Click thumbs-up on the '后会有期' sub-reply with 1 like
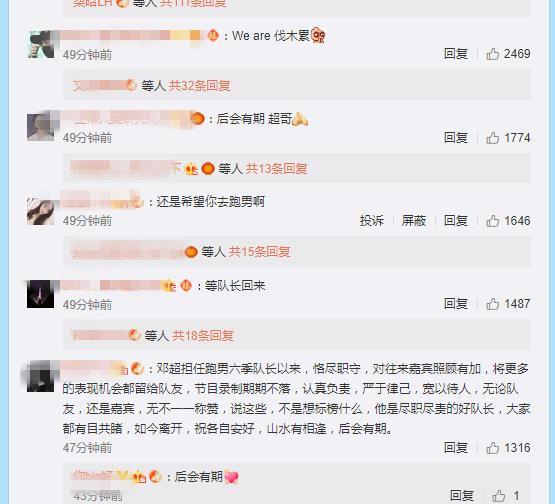The image size is (555, 504). tap(499, 496)
